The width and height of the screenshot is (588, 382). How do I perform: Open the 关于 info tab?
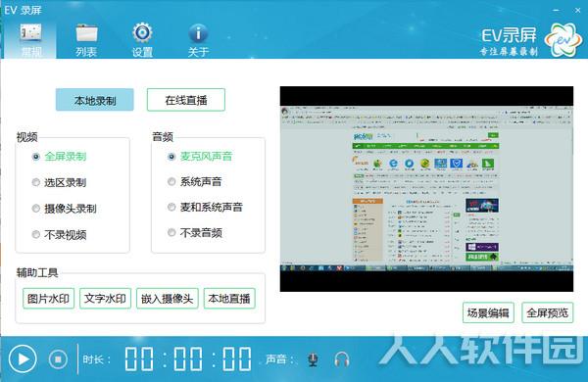[198, 40]
